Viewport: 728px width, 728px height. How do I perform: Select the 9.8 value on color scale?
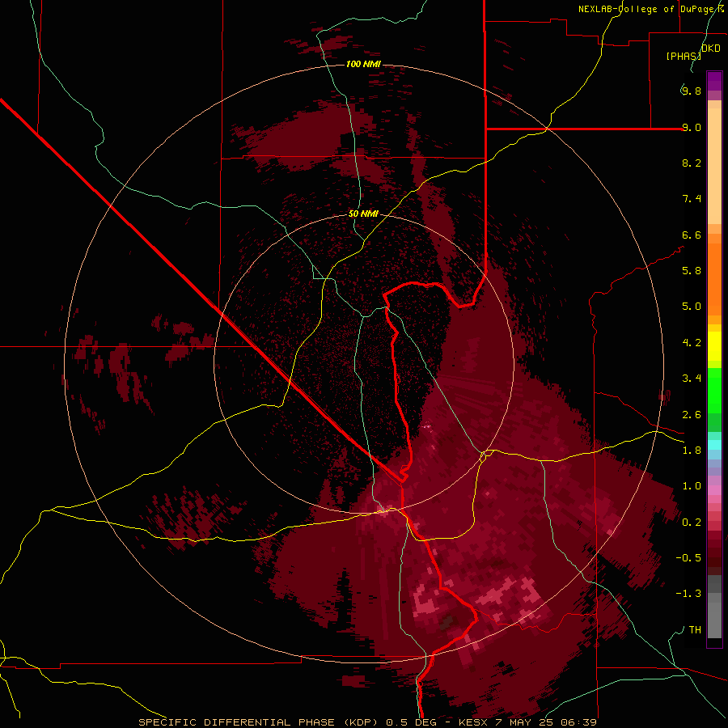(x=692, y=91)
